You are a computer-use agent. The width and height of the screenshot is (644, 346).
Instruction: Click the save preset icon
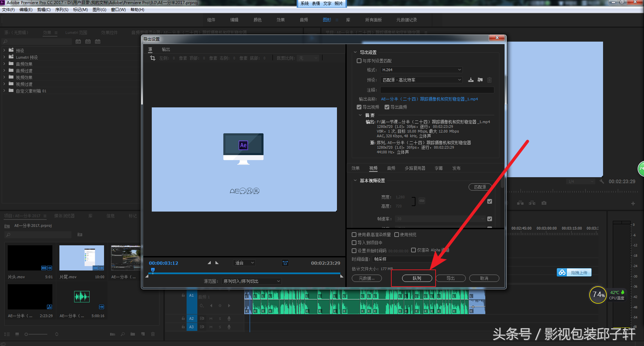click(x=471, y=80)
